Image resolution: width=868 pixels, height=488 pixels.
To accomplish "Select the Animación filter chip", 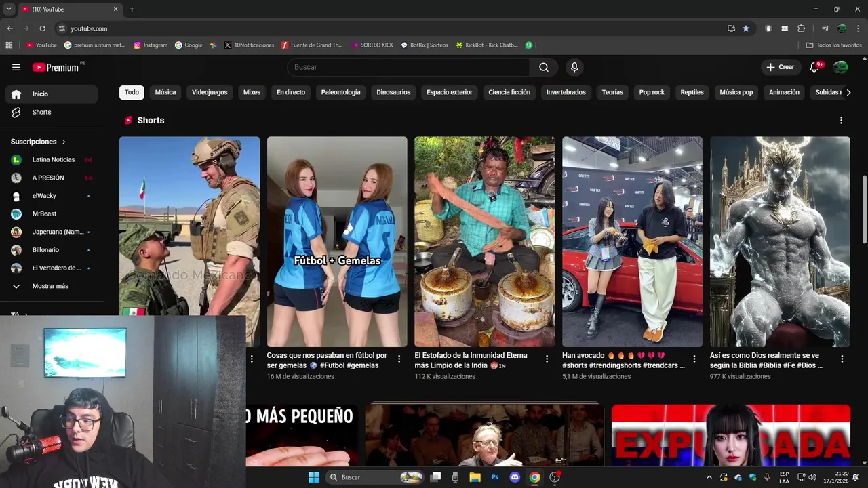I will click(x=784, y=92).
